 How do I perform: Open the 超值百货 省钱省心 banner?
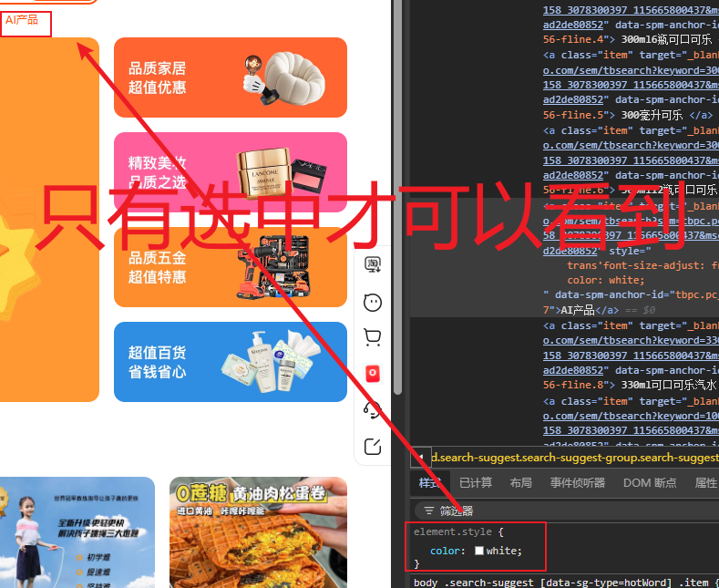(231, 362)
